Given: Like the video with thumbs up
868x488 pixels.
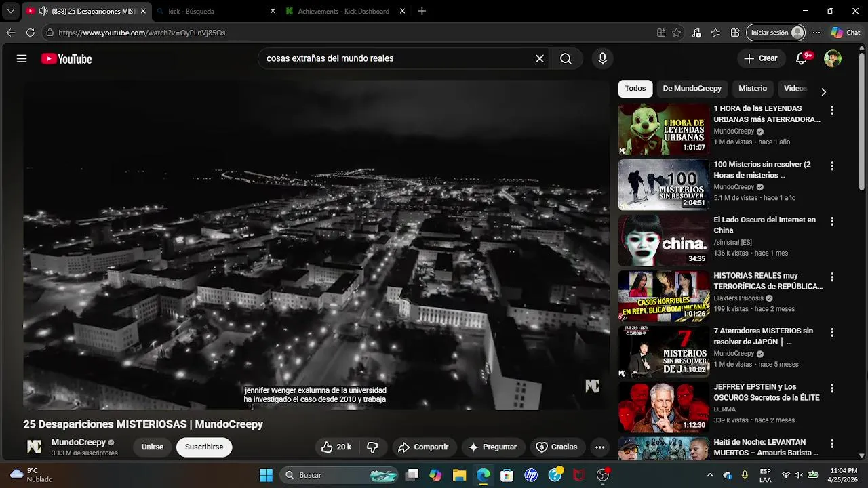Looking at the screenshot, I should 336,447.
